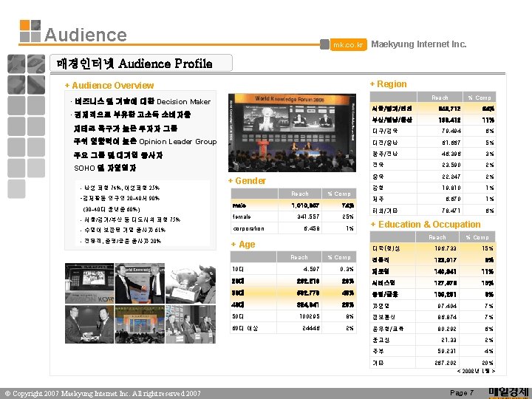The width and height of the screenshot is (532, 399).
Task: Open the photo of seated panel speakers
Action: coord(191,324)
